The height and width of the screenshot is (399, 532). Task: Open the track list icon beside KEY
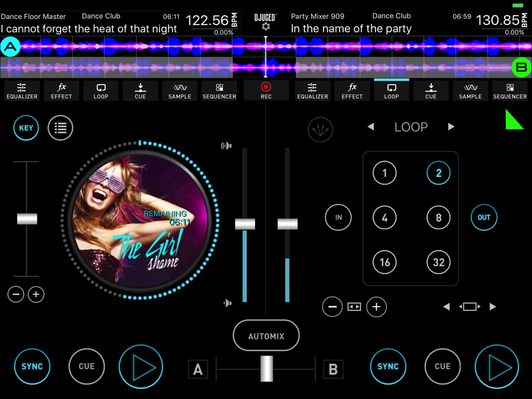tap(60, 128)
